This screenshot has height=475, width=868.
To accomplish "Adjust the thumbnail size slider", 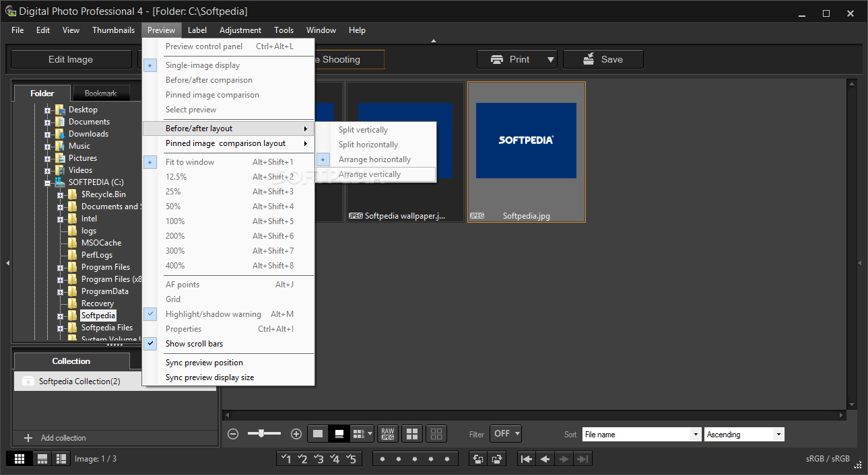I will pos(264,434).
